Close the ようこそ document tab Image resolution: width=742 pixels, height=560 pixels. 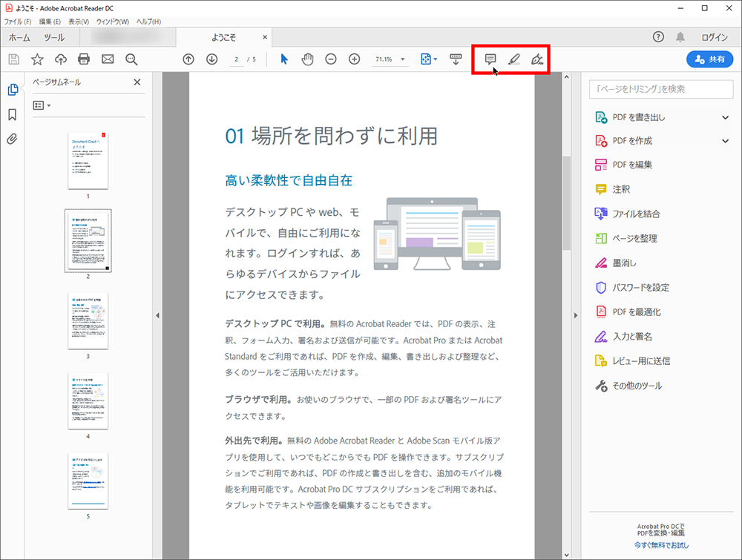point(265,37)
